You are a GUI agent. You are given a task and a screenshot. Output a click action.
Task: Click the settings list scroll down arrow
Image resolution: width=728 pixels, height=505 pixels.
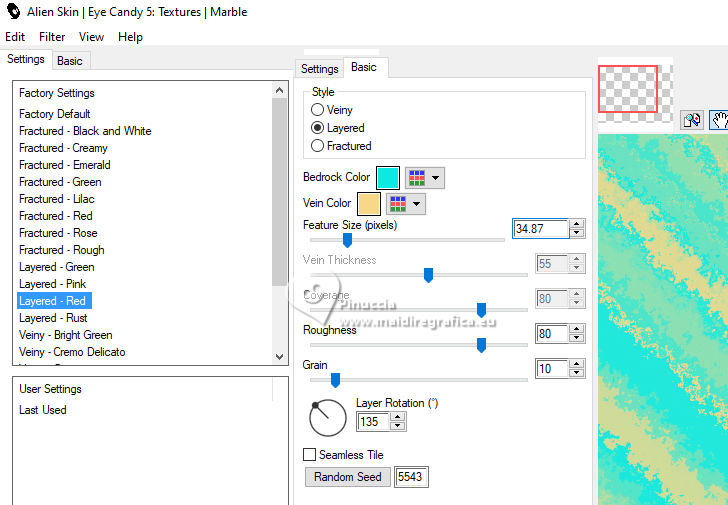[x=280, y=356]
